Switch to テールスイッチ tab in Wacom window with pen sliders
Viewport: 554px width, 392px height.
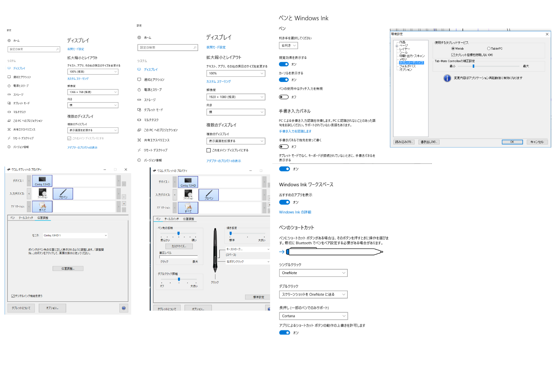point(172,219)
